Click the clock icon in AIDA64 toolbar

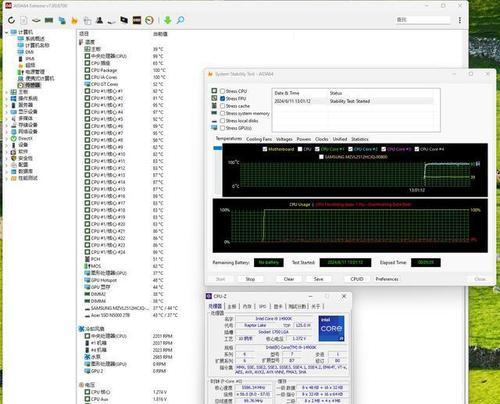(x=149, y=20)
